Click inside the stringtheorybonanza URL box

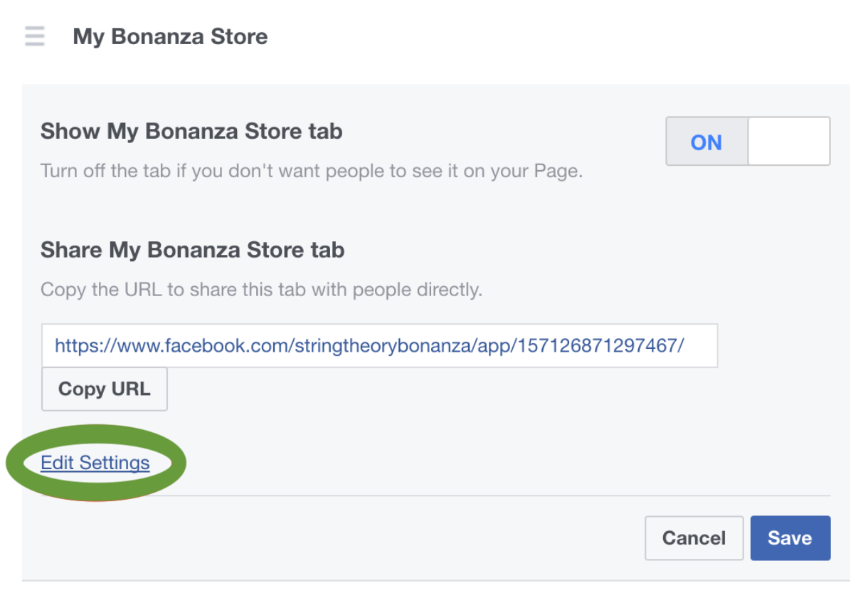point(379,346)
